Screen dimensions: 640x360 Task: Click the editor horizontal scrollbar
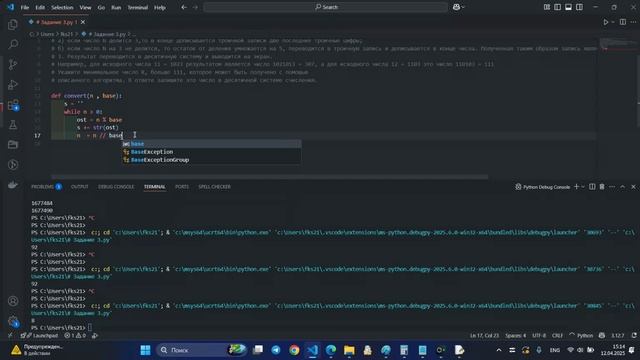pos(269,177)
